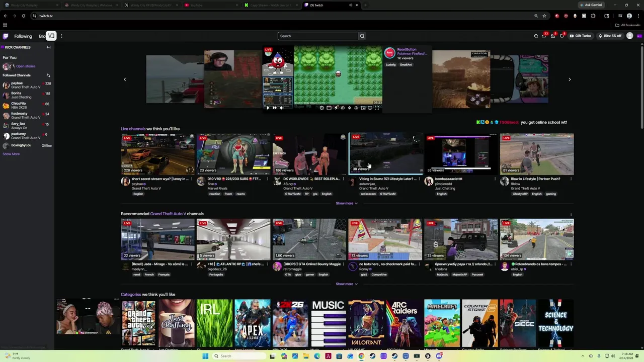This screenshot has height=362, width=644.
Task: Click Ask Gemini in Chrome
Action: [x=591, y=5]
